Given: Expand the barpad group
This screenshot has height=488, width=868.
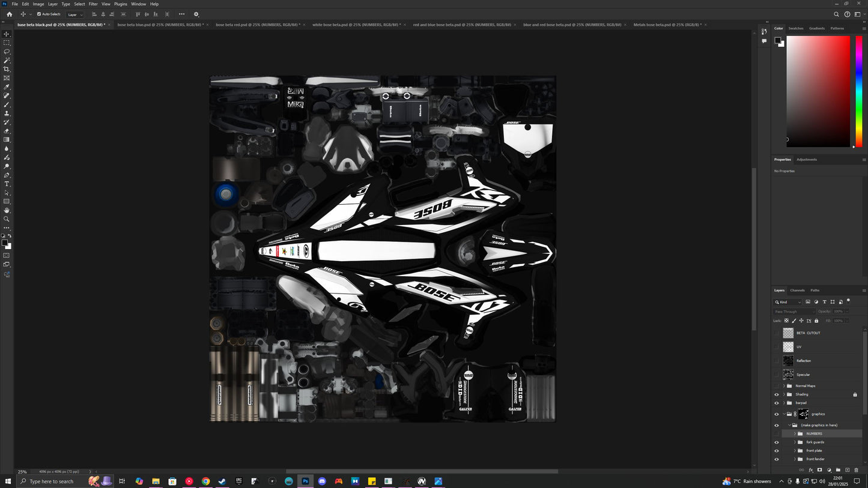Looking at the screenshot, I should pyautogui.click(x=784, y=403).
